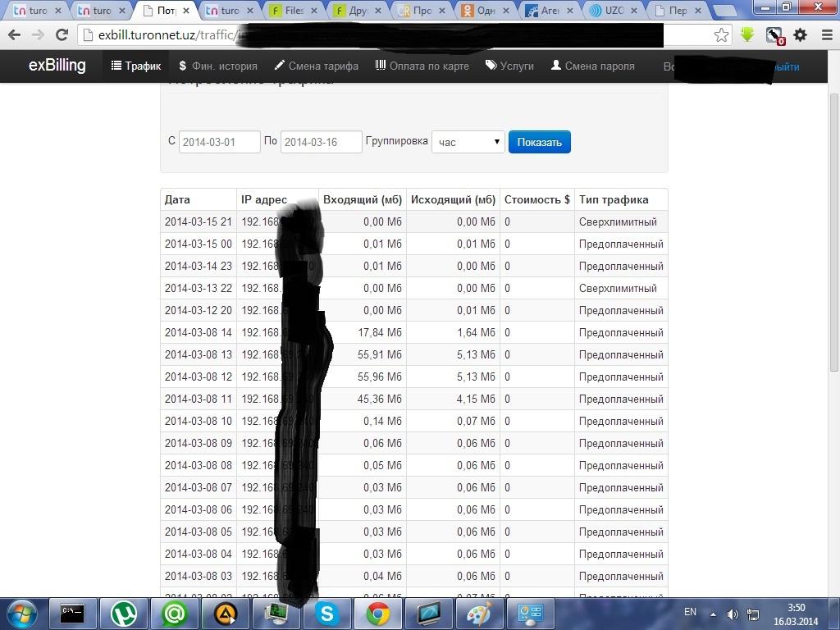Select incoming value 55,91 Мб
The width and height of the screenshot is (840, 630).
pyautogui.click(x=380, y=354)
